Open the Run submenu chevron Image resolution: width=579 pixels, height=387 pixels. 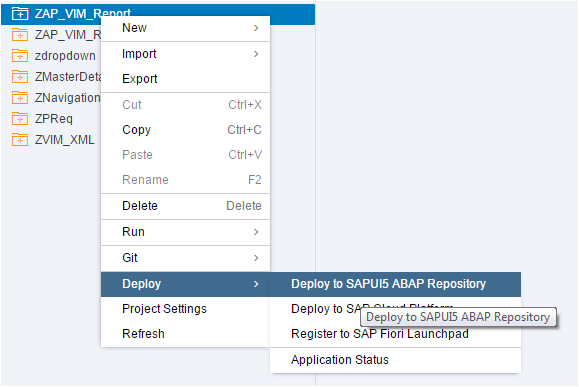(256, 232)
